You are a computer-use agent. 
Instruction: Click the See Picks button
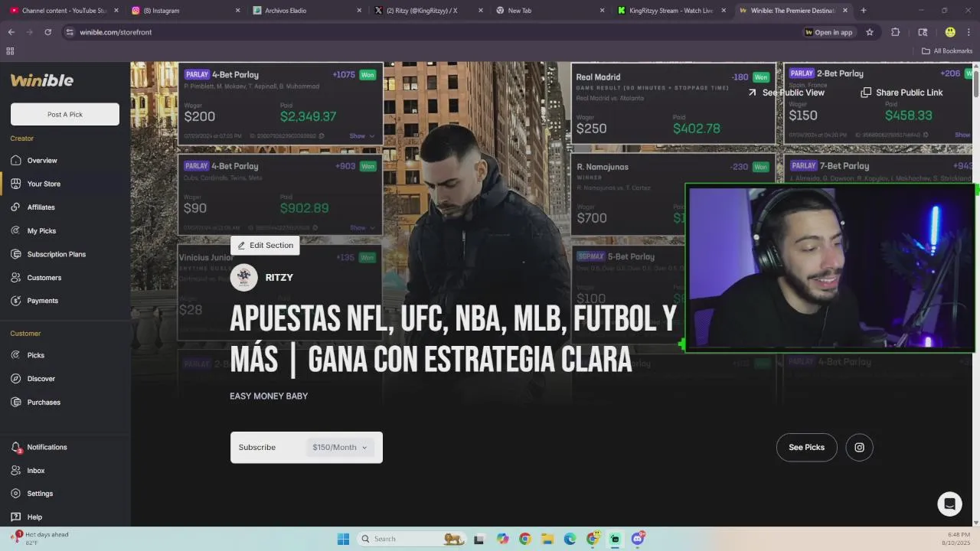point(807,448)
